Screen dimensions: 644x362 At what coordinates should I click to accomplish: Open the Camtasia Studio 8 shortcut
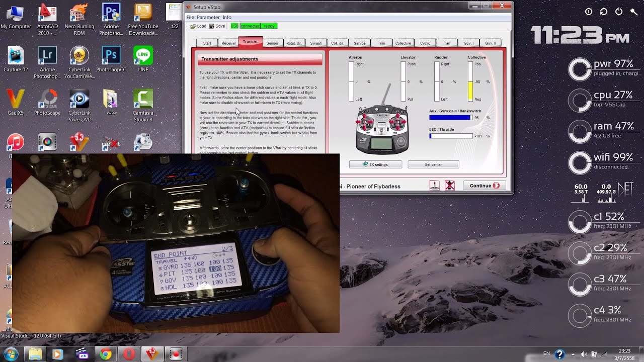click(x=143, y=106)
